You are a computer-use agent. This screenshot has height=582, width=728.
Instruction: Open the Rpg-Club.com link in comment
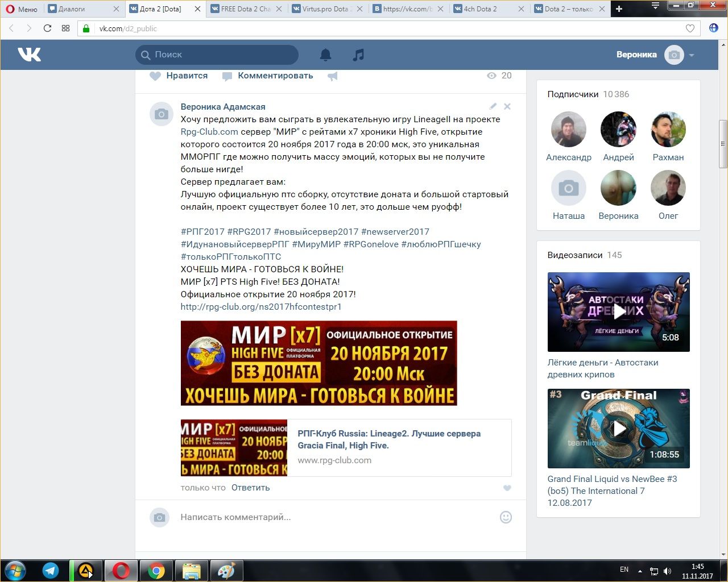click(209, 132)
